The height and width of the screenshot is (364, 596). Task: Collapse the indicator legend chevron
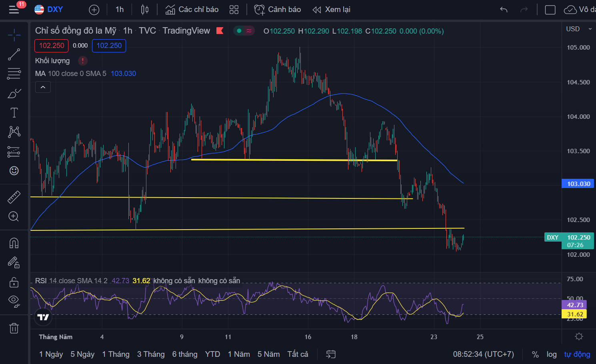[43, 87]
